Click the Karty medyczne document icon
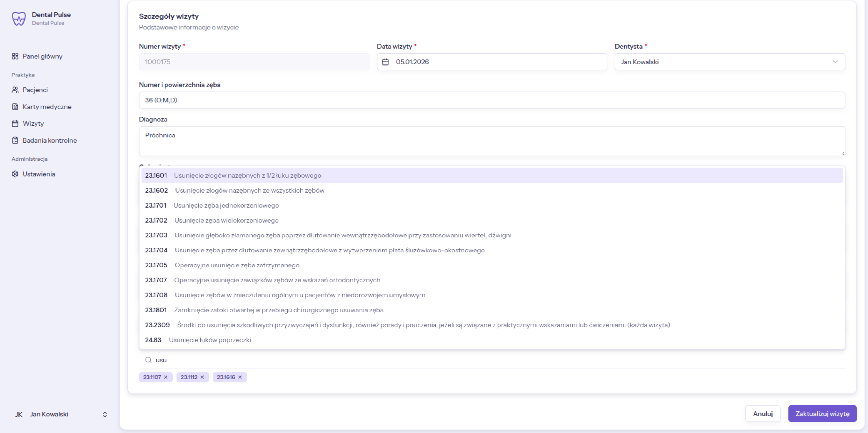This screenshot has height=433, width=868. click(x=15, y=107)
